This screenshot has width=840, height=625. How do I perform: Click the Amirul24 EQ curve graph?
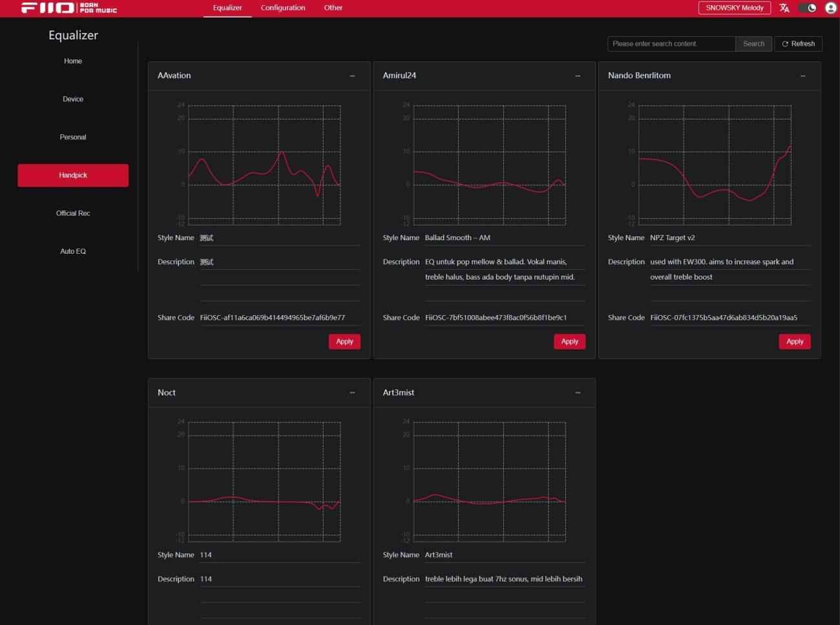pos(489,165)
